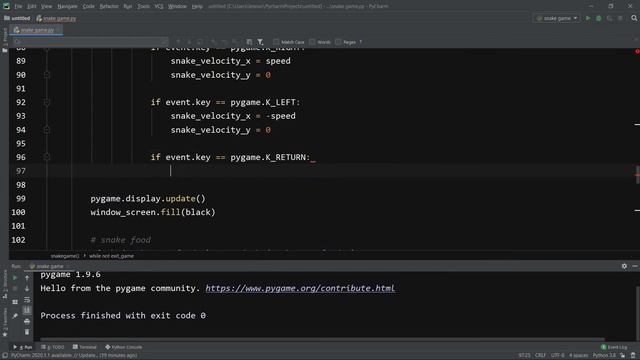Image resolution: width=640 pixels, height=360 pixels.
Task: Rerun program with Run panel green arrow
Action: point(15,278)
